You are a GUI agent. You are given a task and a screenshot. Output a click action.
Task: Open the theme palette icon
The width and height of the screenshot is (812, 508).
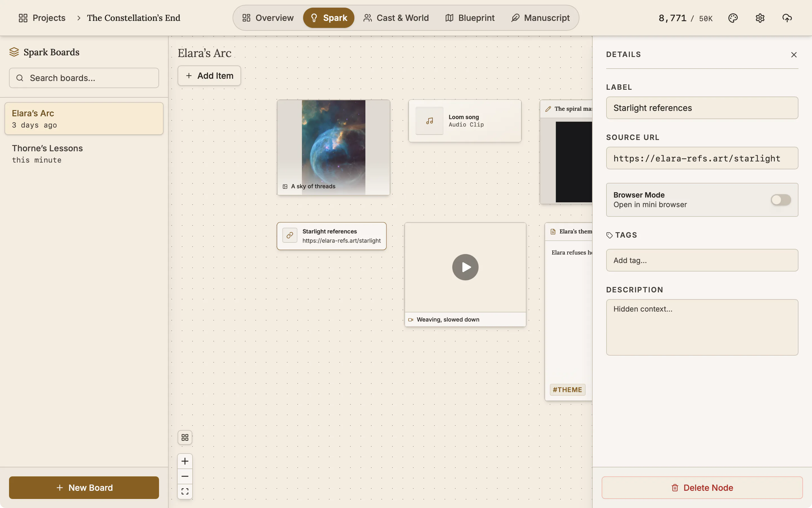[x=733, y=18]
